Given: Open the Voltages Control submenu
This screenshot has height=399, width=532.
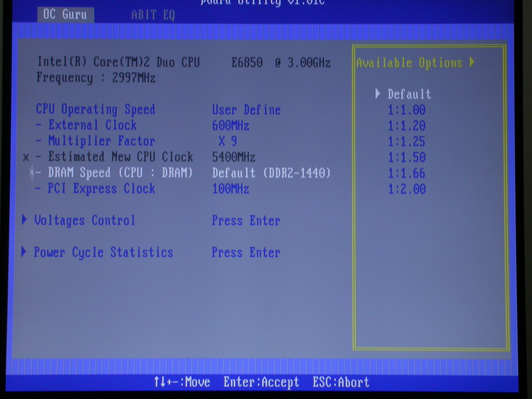Looking at the screenshot, I should [85, 220].
